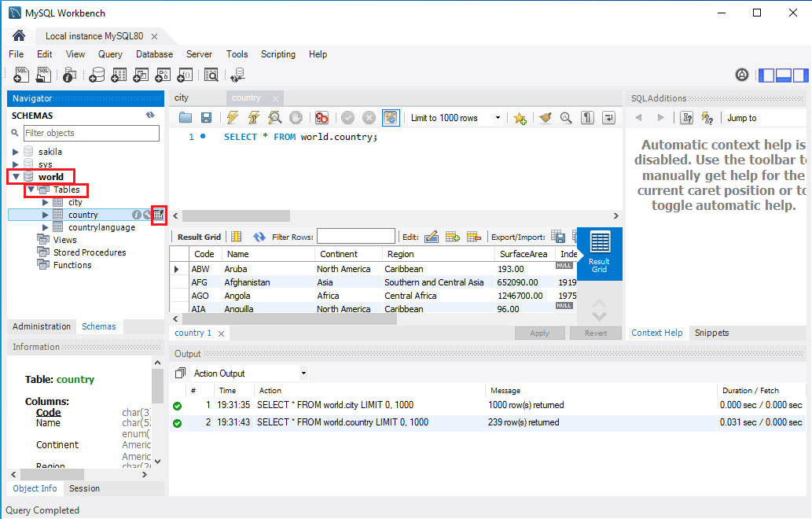Select the Result Grid side button
Screen dimensions: 812x519
click(599, 254)
